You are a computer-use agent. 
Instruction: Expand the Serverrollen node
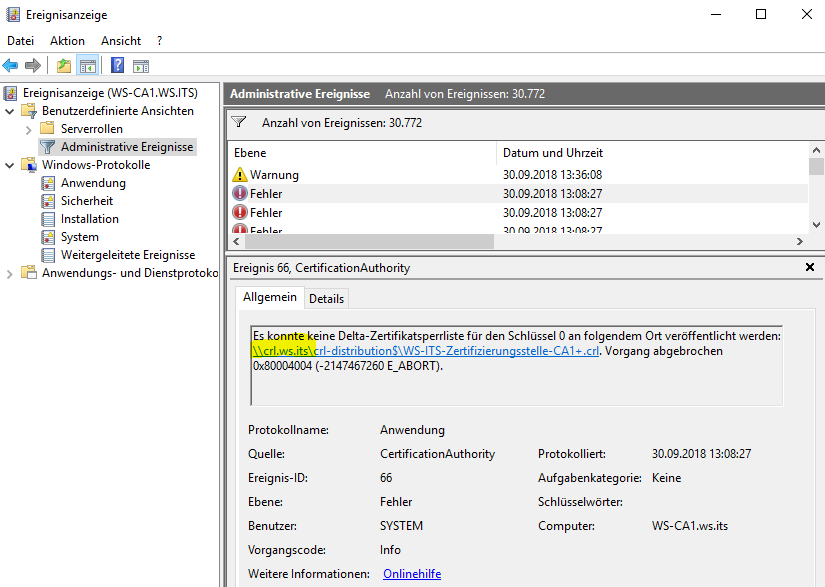tap(28, 129)
